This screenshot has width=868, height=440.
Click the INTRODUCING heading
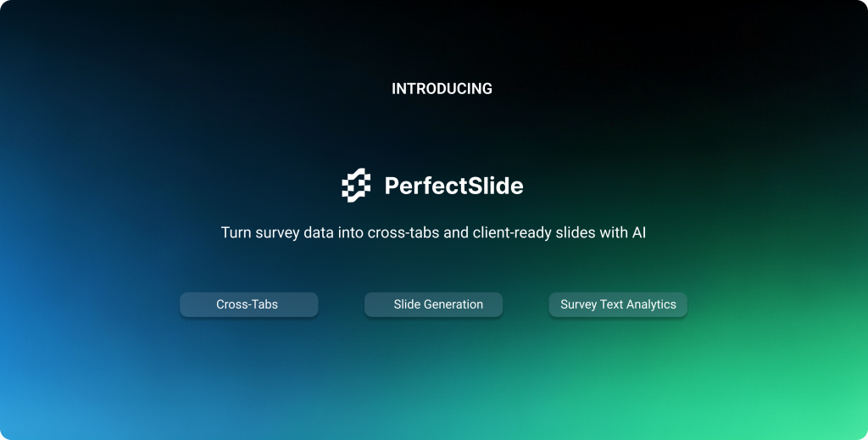coord(442,88)
